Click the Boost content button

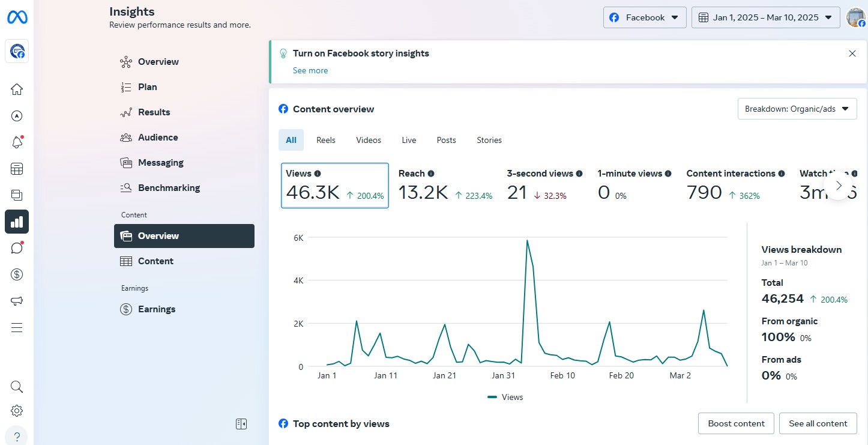tap(736, 423)
